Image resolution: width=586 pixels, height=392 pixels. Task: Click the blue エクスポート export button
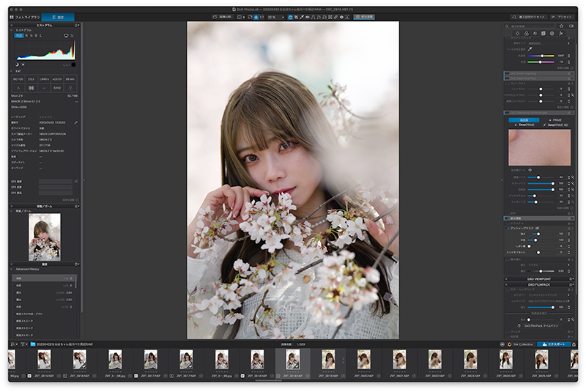click(x=554, y=344)
